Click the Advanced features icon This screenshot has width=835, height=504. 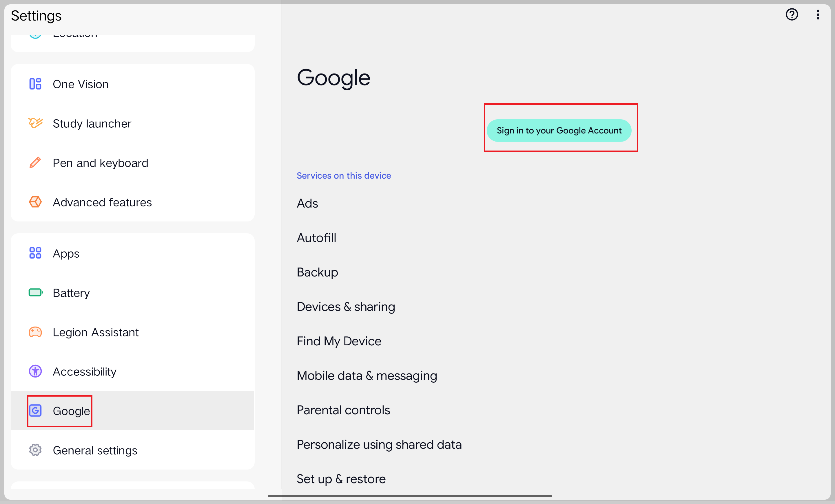tap(35, 202)
